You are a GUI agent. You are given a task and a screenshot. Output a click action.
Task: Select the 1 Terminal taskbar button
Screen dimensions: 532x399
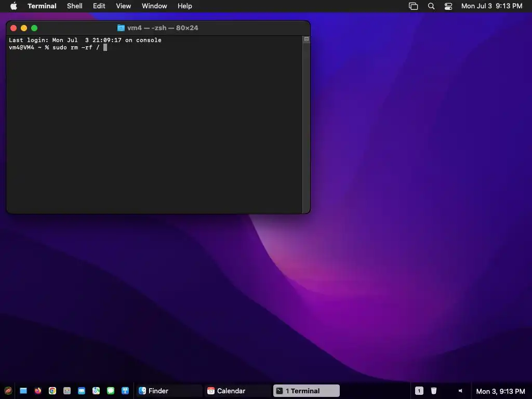tap(307, 391)
